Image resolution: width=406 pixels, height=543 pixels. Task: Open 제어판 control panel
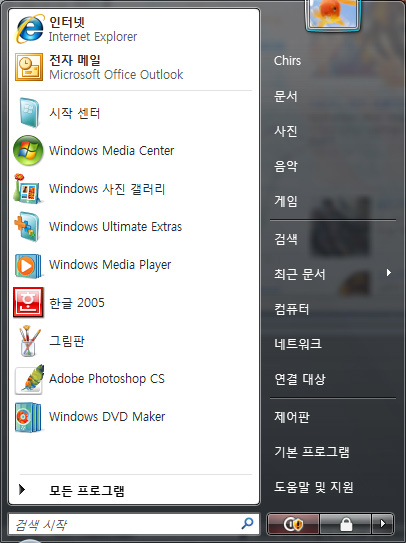(292, 417)
